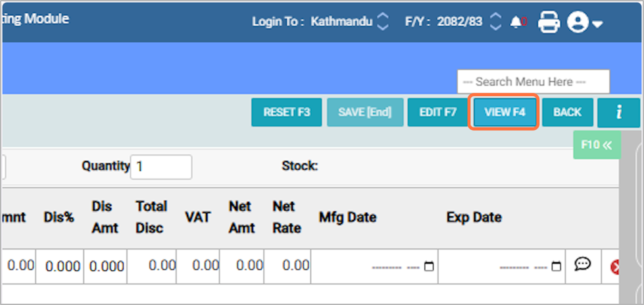The height and width of the screenshot is (305, 644).
Task: Focus the Search Menu Here field
Action: (x=533, y=82)
